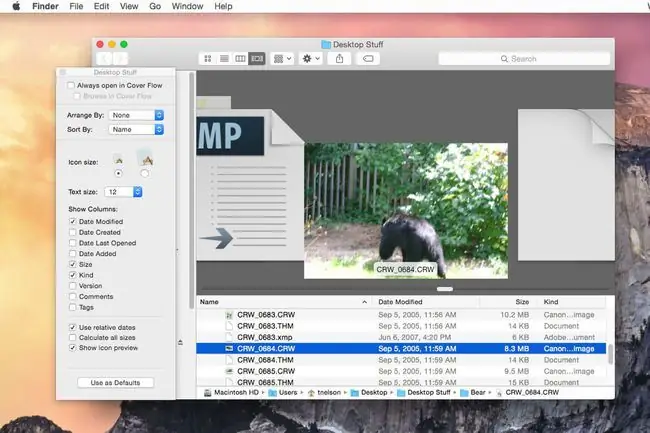Enable the Date Last Opened column
The height and width of the screenshot is (433, 650).
[73, 243]
